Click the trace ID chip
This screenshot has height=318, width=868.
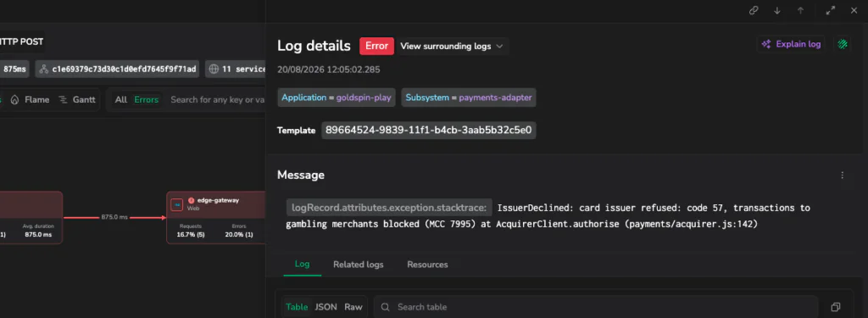point(117,70)
